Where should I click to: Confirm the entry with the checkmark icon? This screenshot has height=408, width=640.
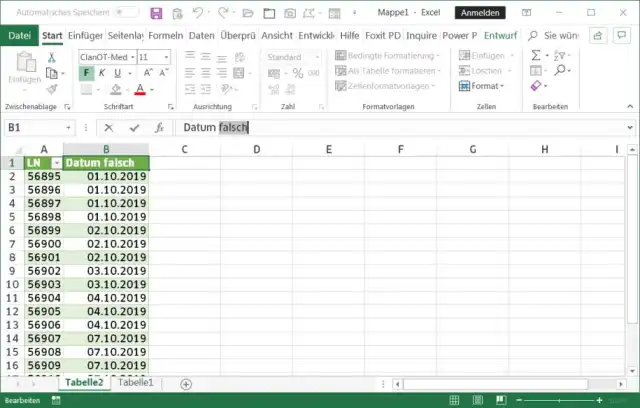[x=134, y=128]
